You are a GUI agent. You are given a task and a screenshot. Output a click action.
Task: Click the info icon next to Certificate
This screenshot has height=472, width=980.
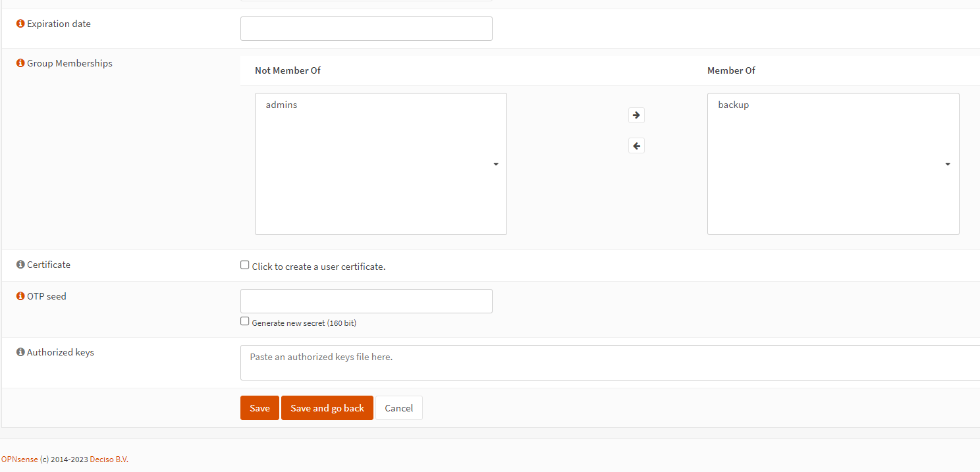tap(20, 264)
